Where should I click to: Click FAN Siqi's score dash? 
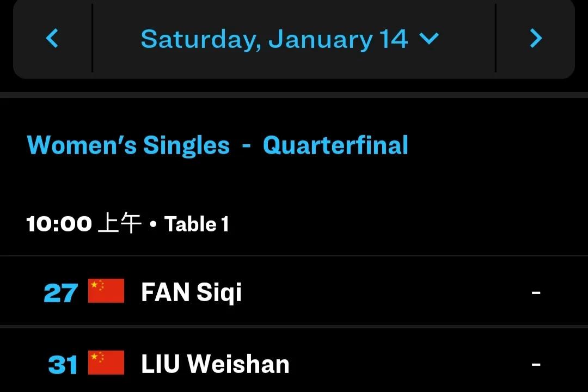tap(536, 293)
